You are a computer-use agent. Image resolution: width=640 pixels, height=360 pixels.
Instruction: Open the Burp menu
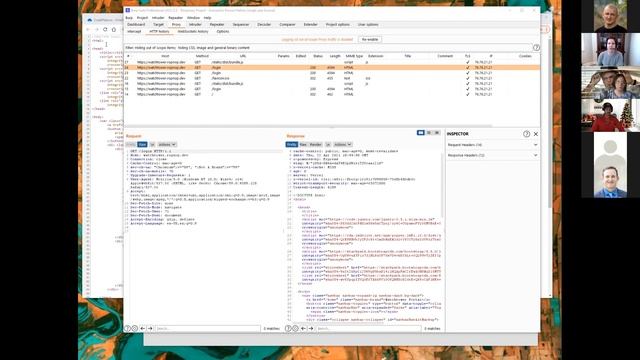pyautogui.click(x=129, y=18)
